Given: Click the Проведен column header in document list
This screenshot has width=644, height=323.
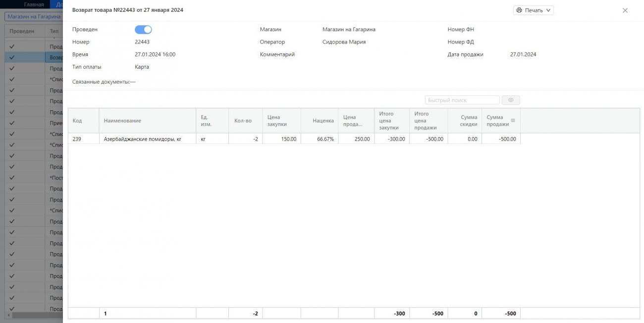Looking at the screenshot, I should 22,31.
